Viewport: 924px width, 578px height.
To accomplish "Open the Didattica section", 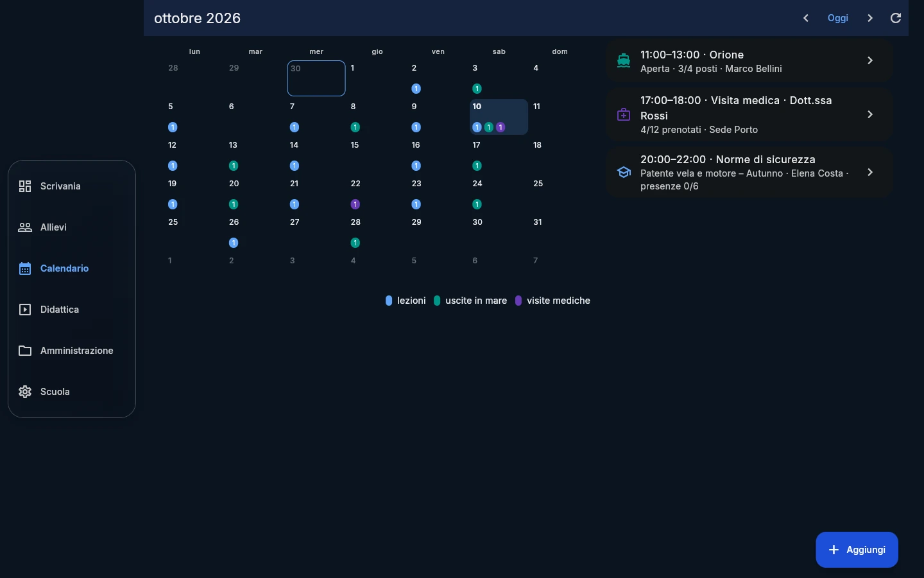I will [x=72, y=310].
